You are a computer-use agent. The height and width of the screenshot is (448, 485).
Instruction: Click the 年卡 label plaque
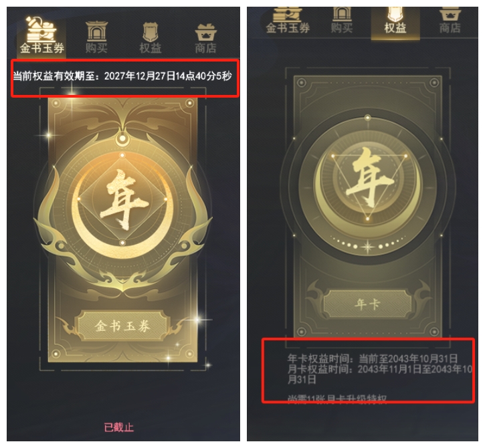click(x=367, y=304)
